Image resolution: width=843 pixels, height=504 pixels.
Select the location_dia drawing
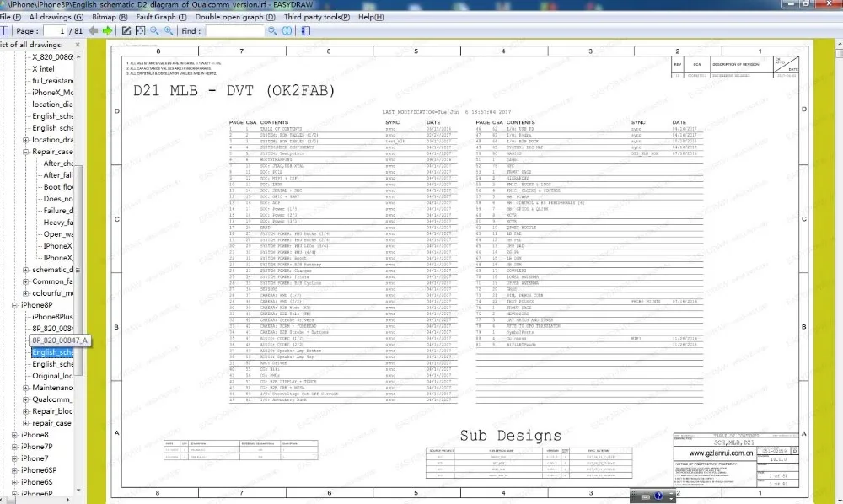pos(52,105)
